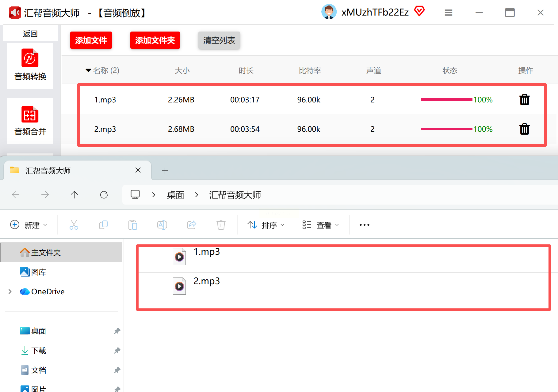This screenshot has height=392, width=558.
Task: Click the 2.mp3 progress bar
Action: pyautogui.click(x=446, y=129)
